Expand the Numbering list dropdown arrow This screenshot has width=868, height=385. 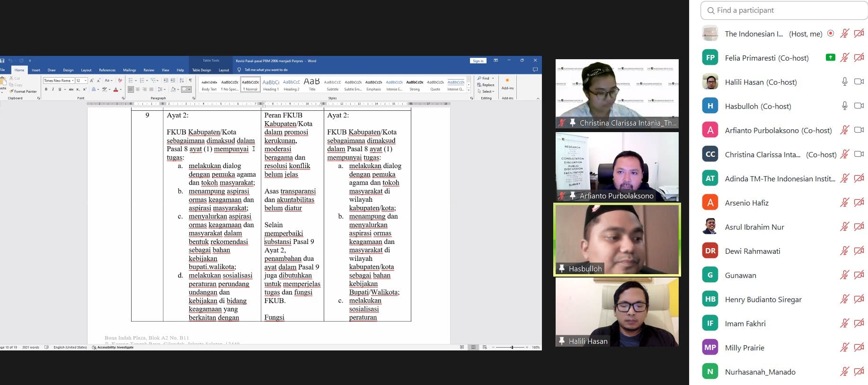click(x=147, y=81)
